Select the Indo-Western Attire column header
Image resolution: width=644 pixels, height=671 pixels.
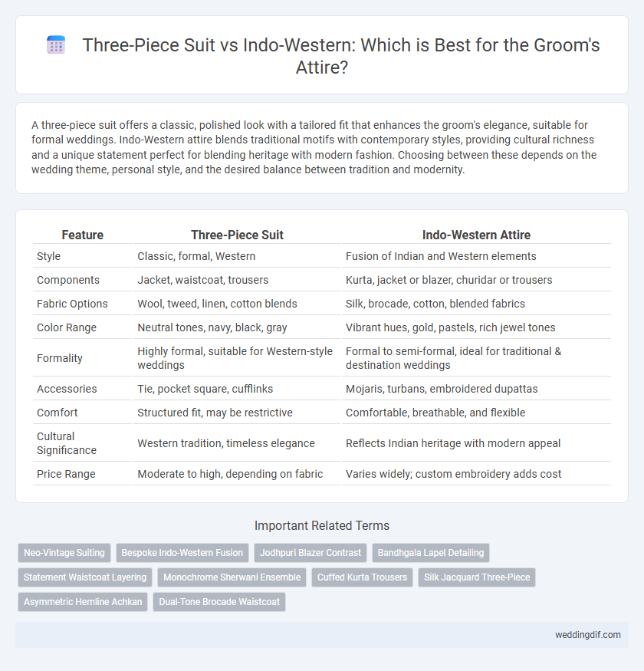476,235
